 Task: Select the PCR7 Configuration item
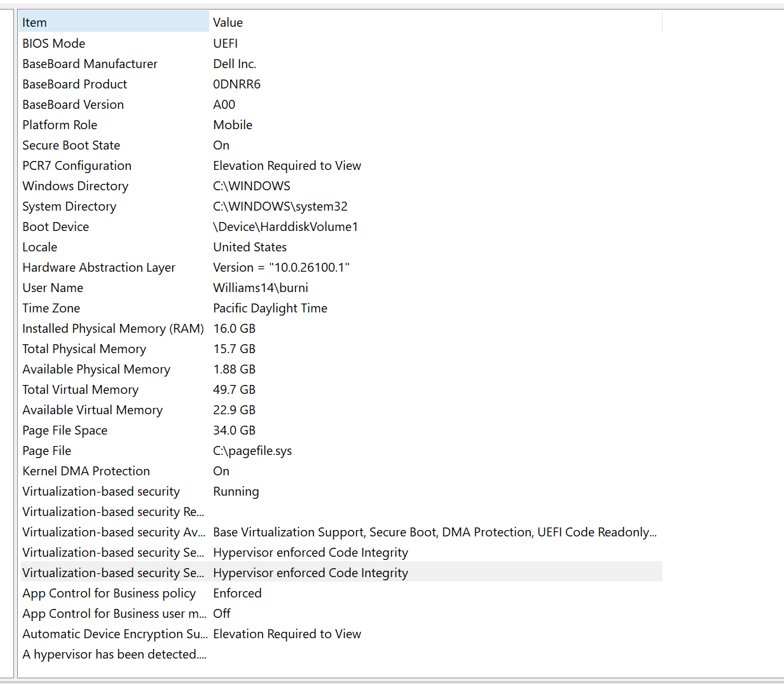(x=77, y=165)
